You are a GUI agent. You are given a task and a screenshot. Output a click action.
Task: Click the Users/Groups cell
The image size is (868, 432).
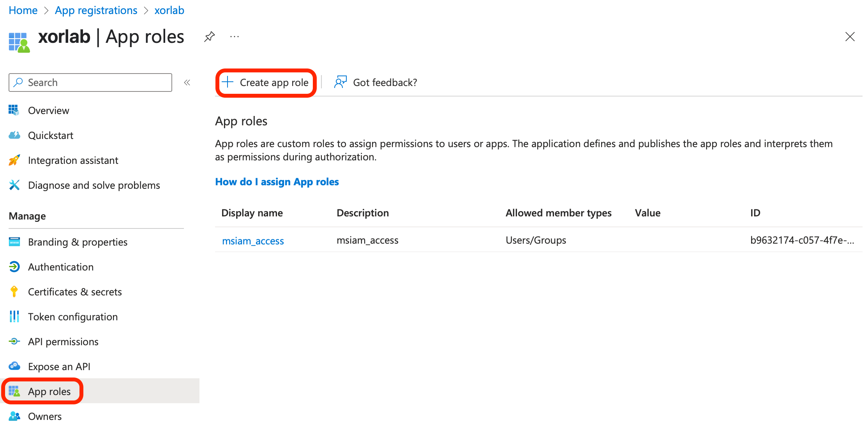click(536, 240)
